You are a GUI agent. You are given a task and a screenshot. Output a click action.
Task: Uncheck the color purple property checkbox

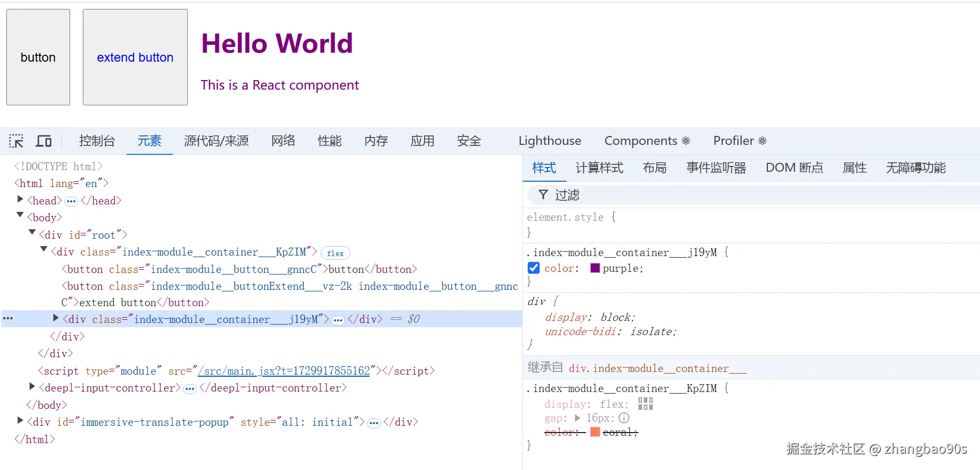click(534, 268)
